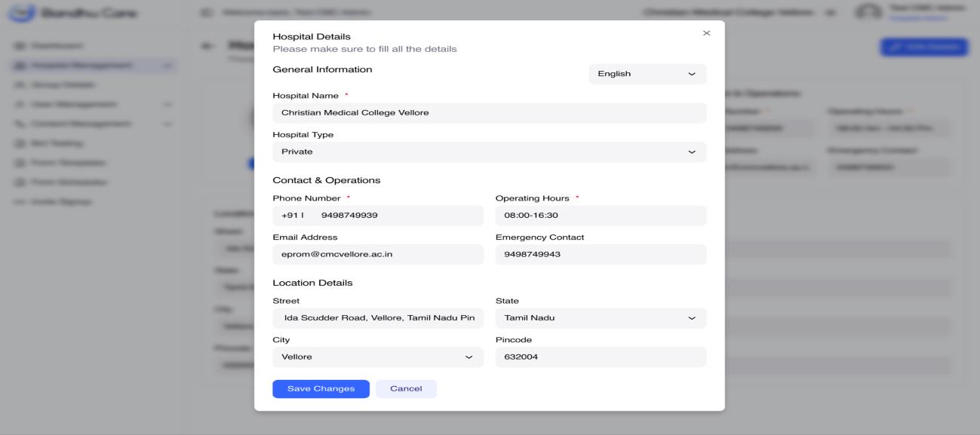The width and height of the screenshot is (980, 435).
Task: Click the Save Changes button
Action: 321,389
